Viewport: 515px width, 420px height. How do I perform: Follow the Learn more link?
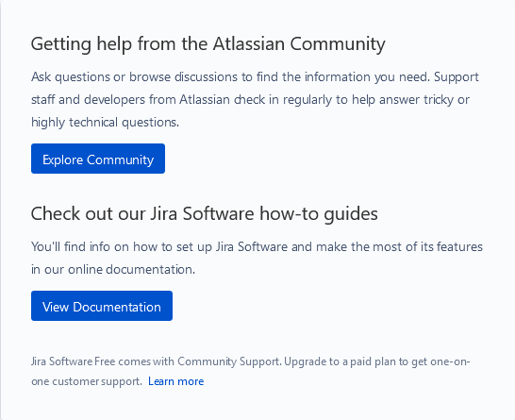pyautogui.click(x=176, y=381)
